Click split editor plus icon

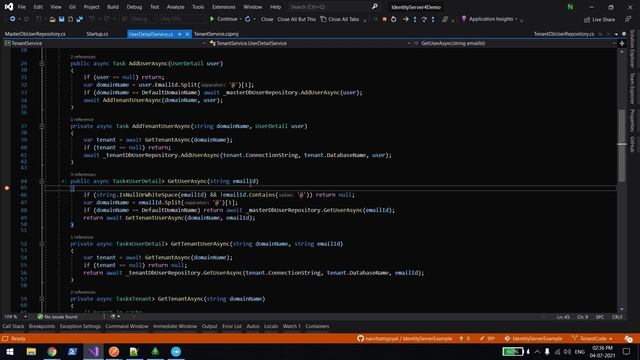pos(622,43)
